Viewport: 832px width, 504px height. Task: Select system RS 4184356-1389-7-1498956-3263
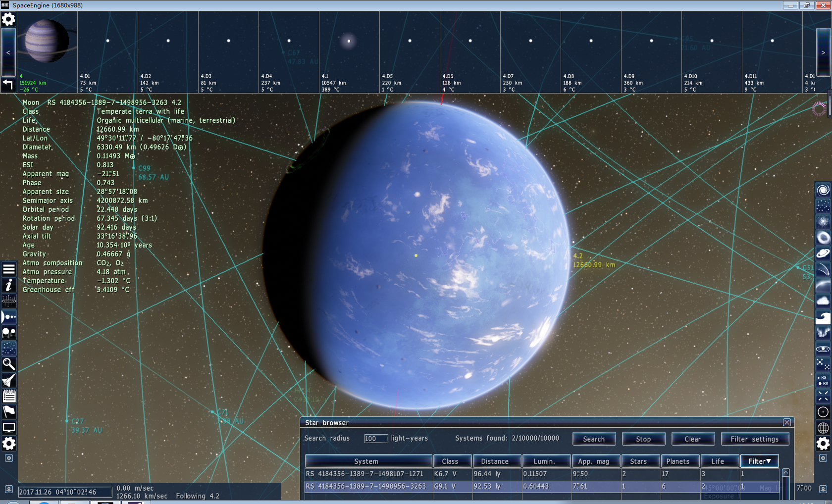pyautogui.click(x=542, y=487)
